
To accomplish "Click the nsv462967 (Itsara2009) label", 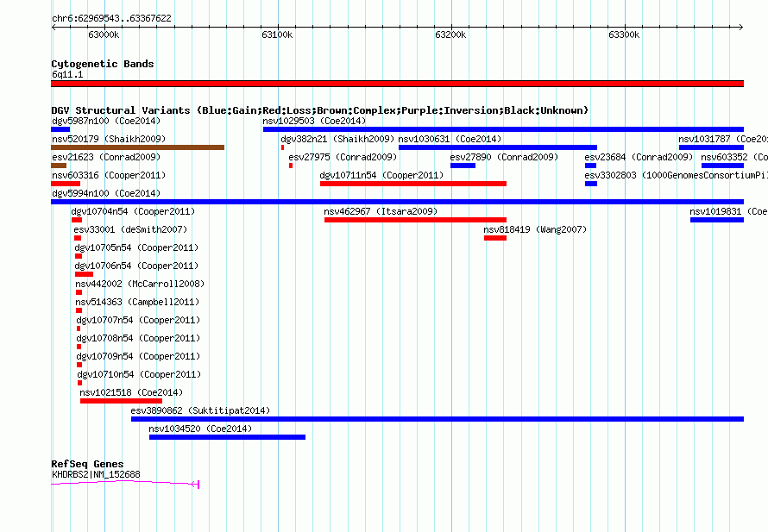I will (x=381, y=211).
